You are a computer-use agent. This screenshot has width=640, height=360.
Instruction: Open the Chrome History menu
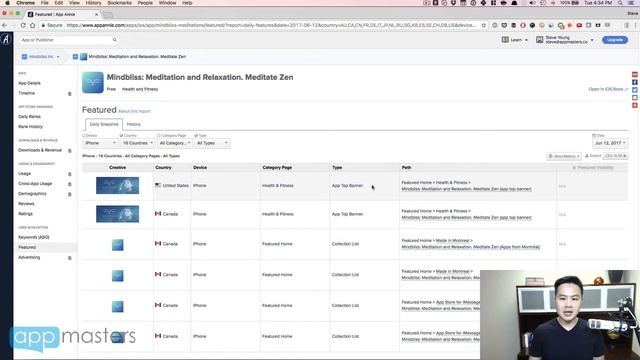[x=93, y=3]
